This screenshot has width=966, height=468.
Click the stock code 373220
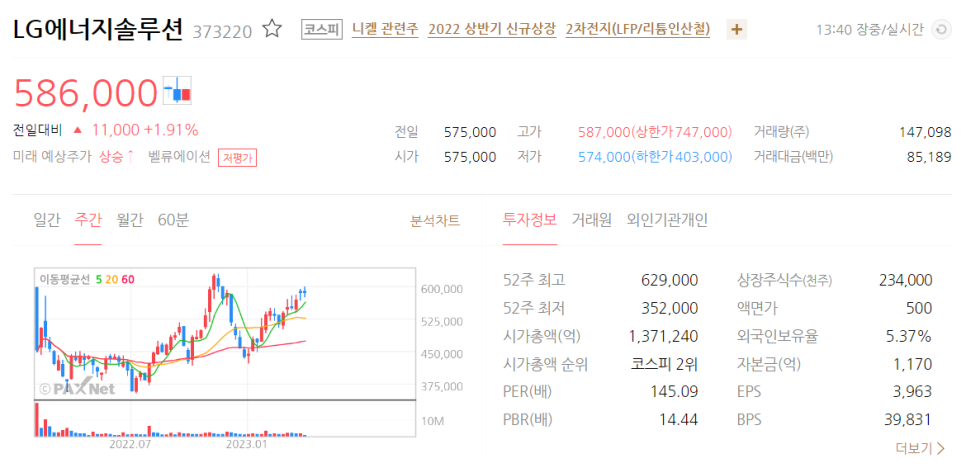[222, 31]
